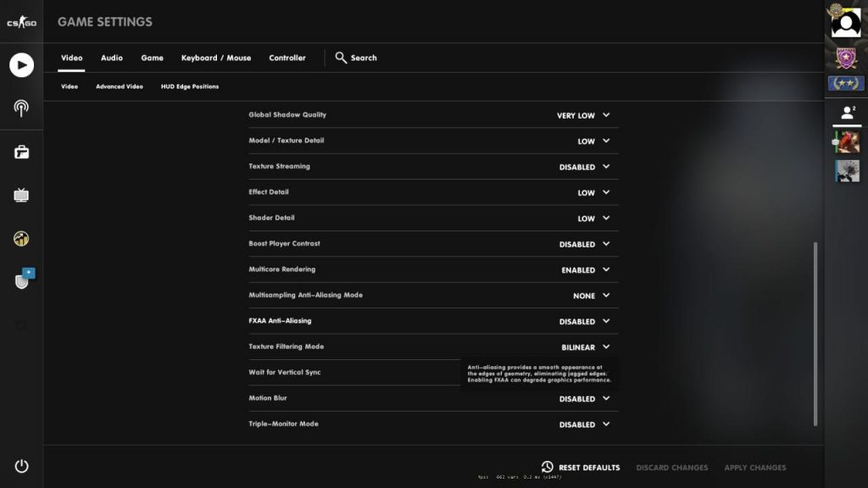Click Reset Defaults button
This screenshot has height=488, width=868.
pos(581,468)
